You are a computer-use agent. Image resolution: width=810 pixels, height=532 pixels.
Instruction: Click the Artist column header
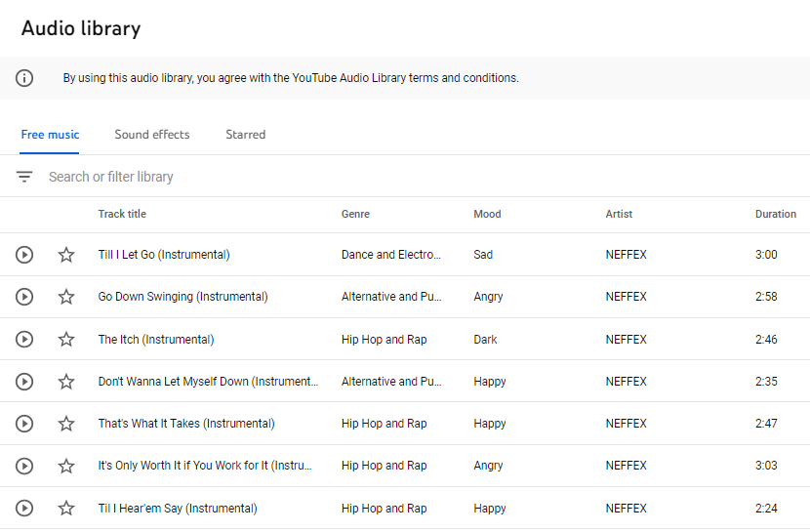(619, 214)
